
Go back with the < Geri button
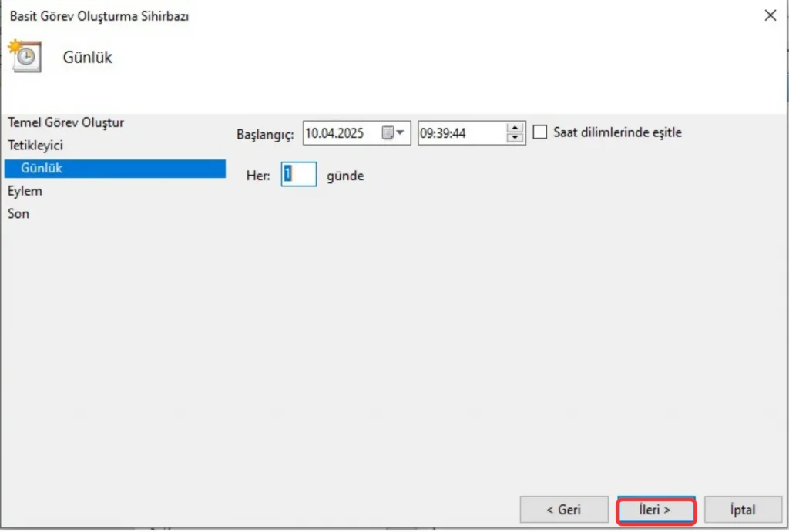pos(563,510)
